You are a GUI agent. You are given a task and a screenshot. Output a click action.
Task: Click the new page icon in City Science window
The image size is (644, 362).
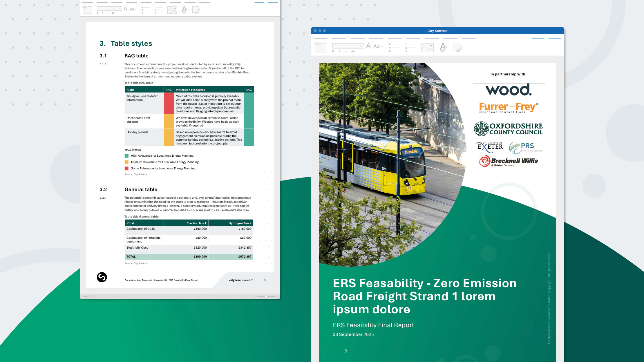320,47
